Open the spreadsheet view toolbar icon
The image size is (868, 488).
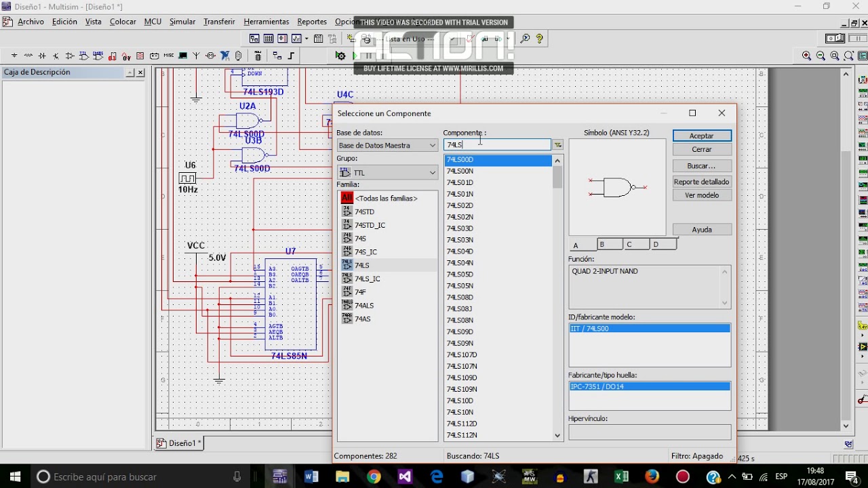[x=269, y=39]
